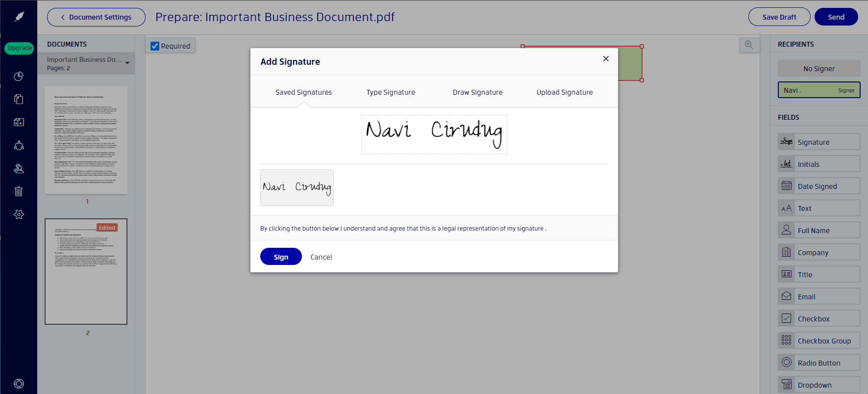868x394 pixels.
Task: Open the contacts icon in left sidebar
Action: tap(19, 168)
